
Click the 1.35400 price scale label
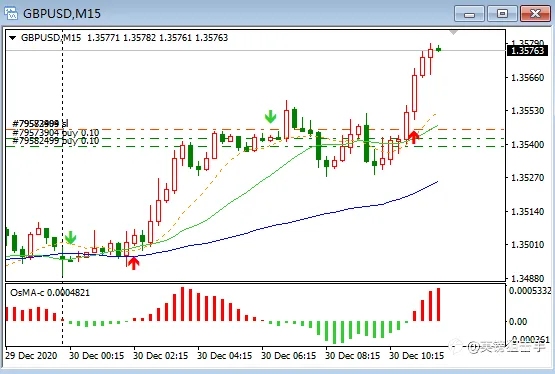point(527,144)
